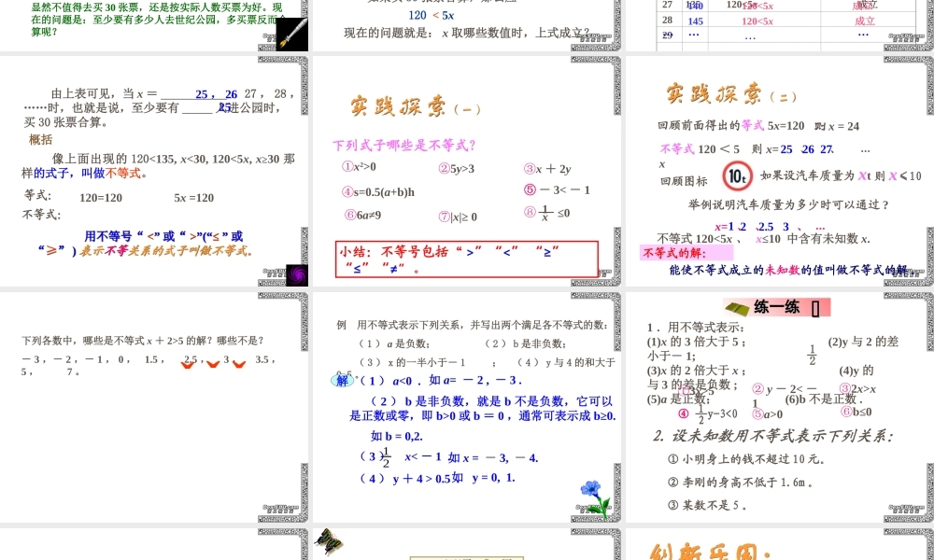This screenshot has width=934, height=560.
Task: Click the text 1. 用不等式表示:
Action: coord(696,328)
